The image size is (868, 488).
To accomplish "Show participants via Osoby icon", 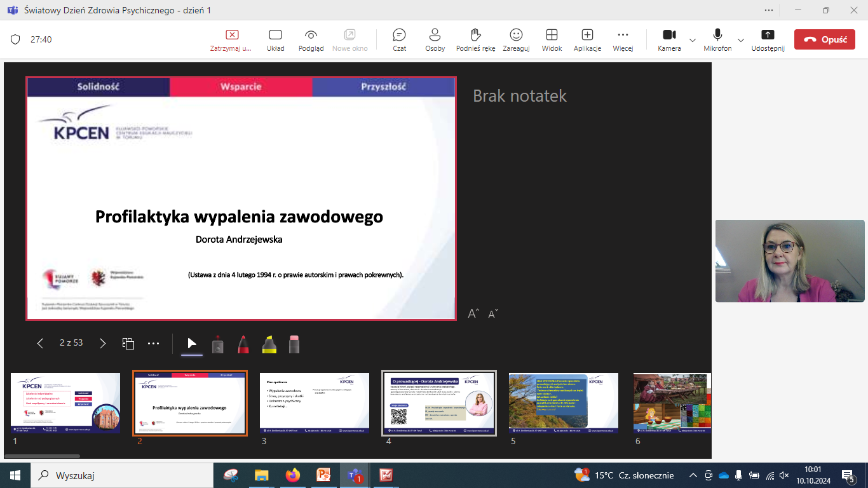I will pos(435,39).
